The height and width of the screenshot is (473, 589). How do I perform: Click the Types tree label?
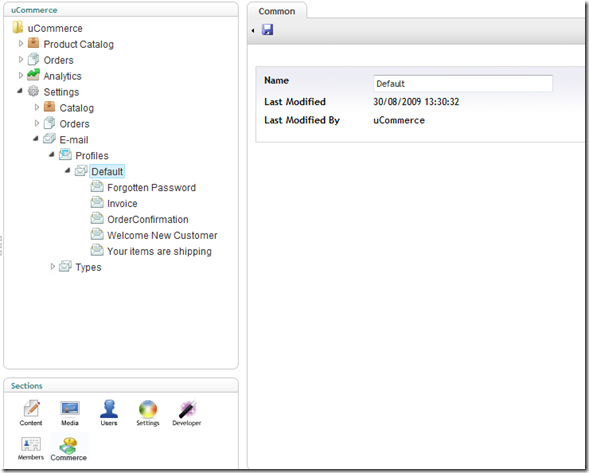tap(88, 267)
